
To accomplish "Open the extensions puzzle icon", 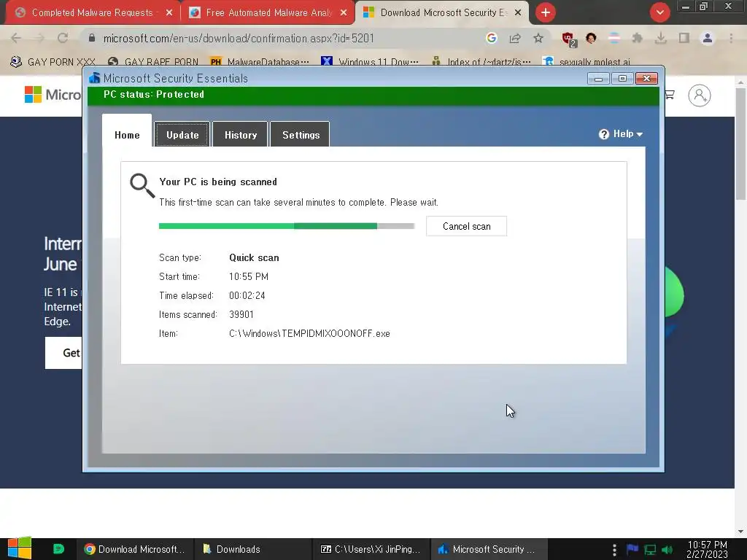I will point(638,38).
